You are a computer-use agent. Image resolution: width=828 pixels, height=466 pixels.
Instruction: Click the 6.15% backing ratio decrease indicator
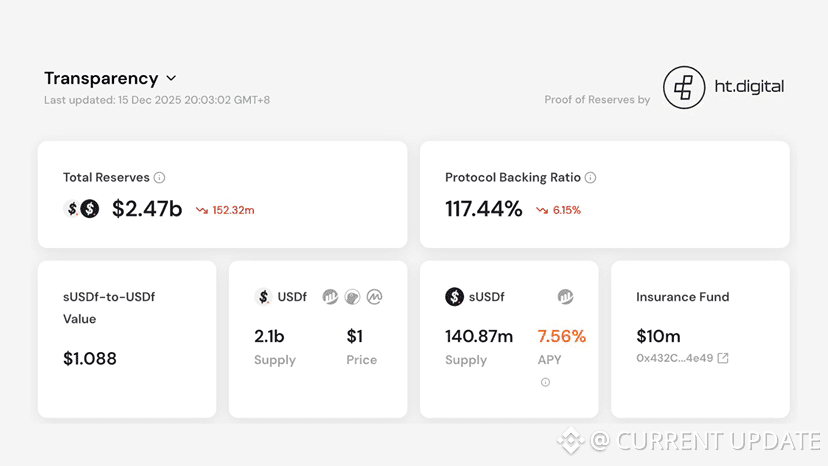(558, 210)
